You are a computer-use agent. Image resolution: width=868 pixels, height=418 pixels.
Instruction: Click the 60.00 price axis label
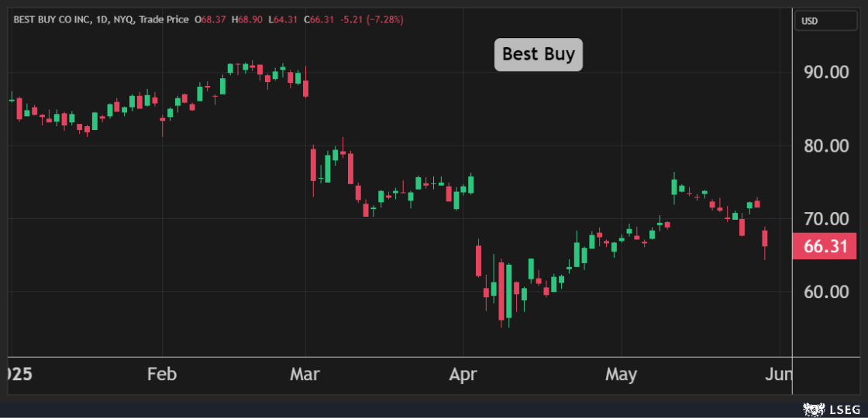(825, 292)
